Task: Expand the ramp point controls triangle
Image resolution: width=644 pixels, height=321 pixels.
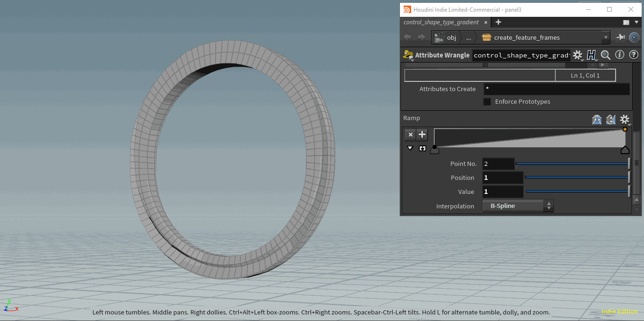Action: coord(410,148)
